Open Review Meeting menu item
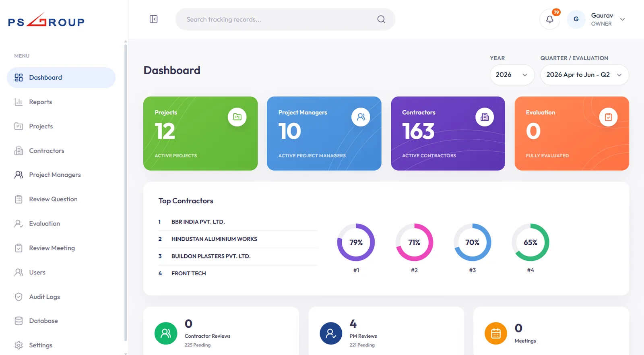Viewport: 644px width, 355px height. [61, 248]
